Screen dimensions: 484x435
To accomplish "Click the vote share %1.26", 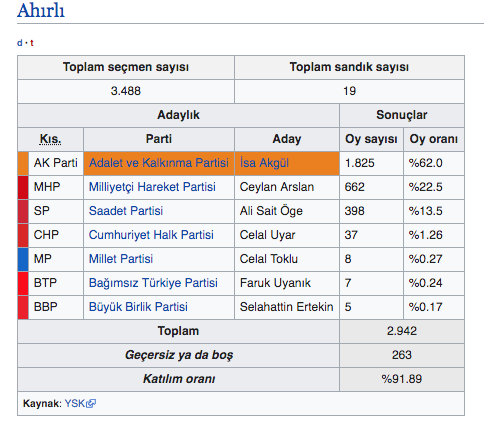I will (425, 235).
